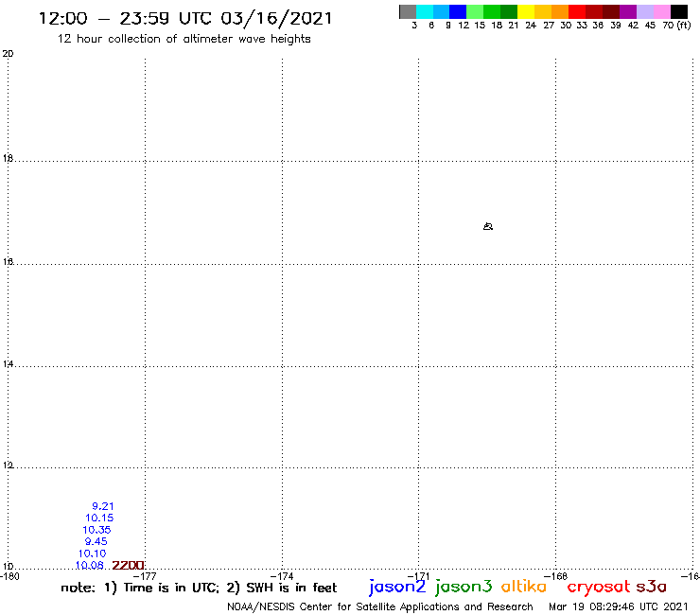
Task: Click the note 'Time is in UTC; SWH is in feet'
Action: pos(199,588)
